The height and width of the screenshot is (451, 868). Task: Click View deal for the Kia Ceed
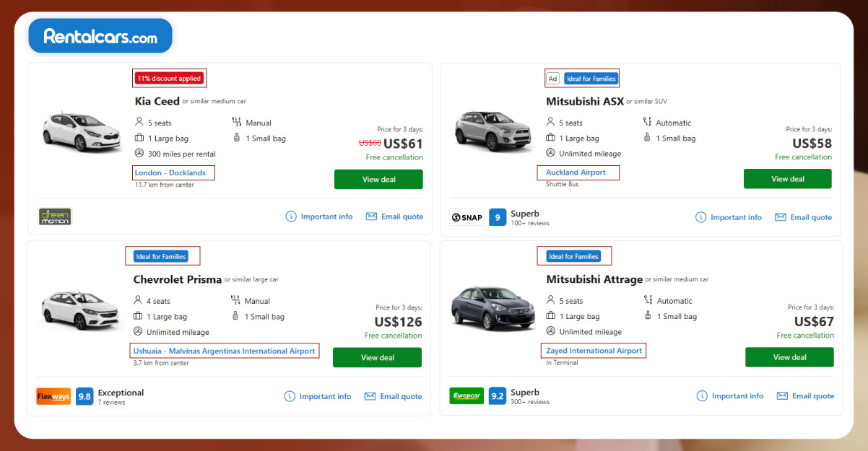378,179
